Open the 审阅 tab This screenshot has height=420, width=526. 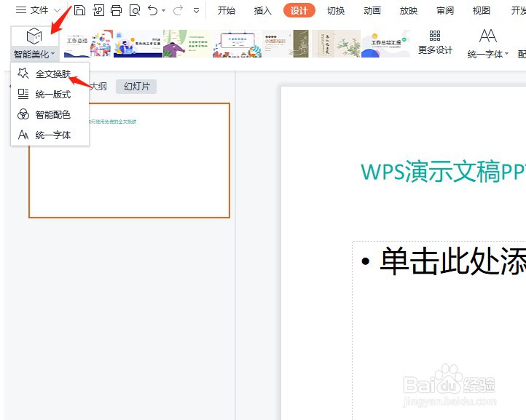tap(445, 11)
